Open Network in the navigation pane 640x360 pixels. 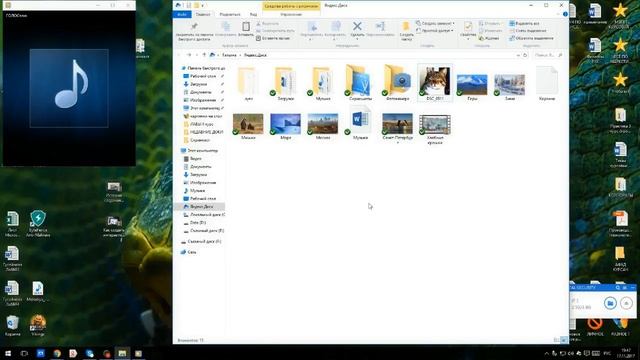click(x=189, y=252)
